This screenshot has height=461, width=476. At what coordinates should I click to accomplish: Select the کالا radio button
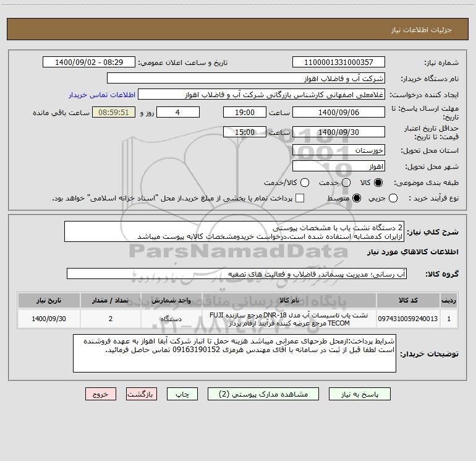point(378,183)
